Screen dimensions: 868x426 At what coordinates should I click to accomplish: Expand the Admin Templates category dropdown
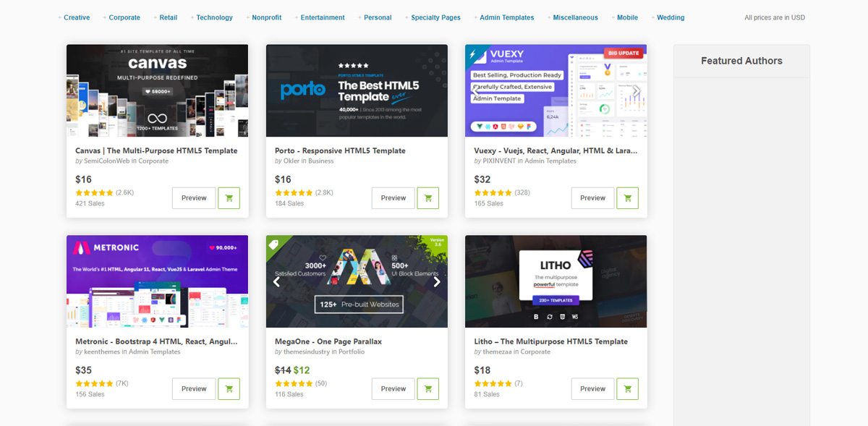click(506, 17)
